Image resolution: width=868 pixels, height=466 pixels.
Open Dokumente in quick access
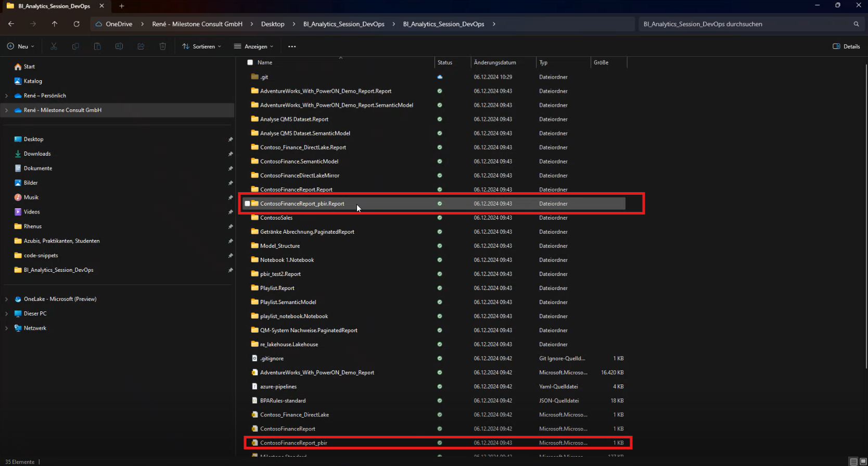point(38,168)
